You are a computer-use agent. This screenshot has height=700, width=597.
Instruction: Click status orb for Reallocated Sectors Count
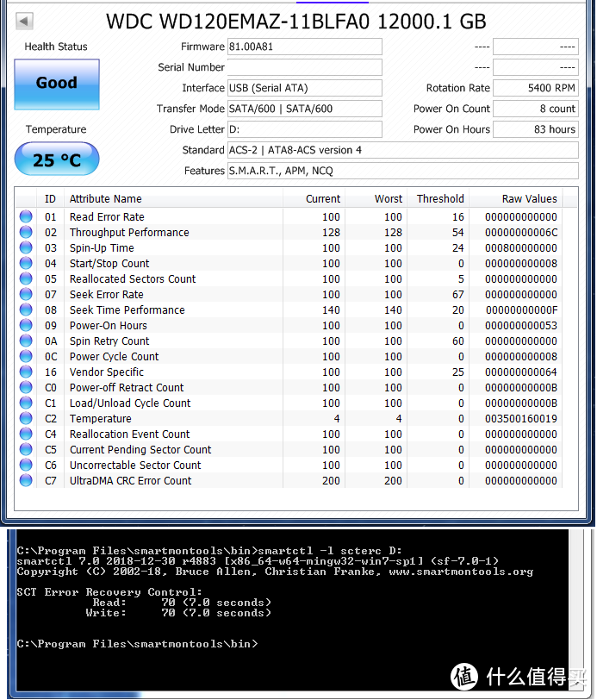(26, 278)
